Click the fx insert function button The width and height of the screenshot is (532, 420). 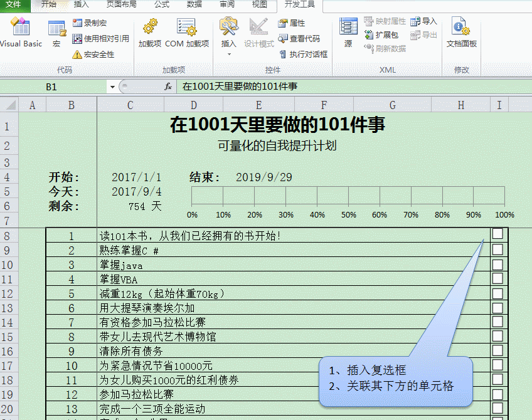click(x=168, y=87)
